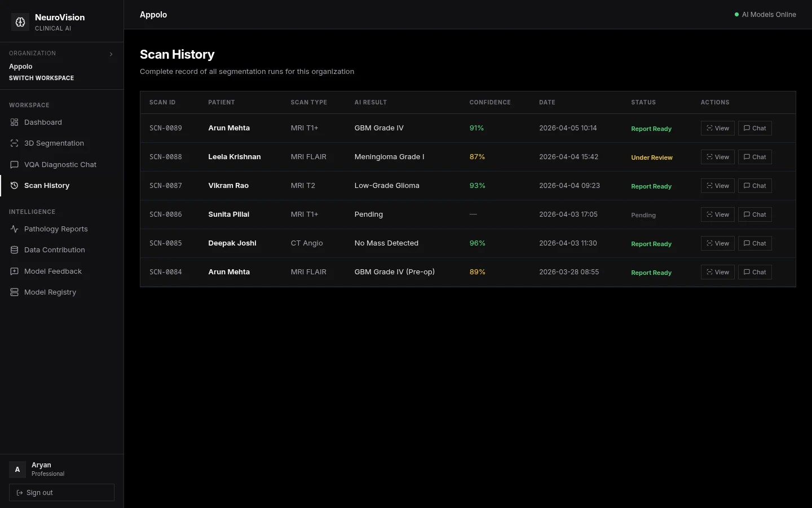812x508 pixels.
Task: Open Chat for scan SCN-0089
Action: point(755,128)
